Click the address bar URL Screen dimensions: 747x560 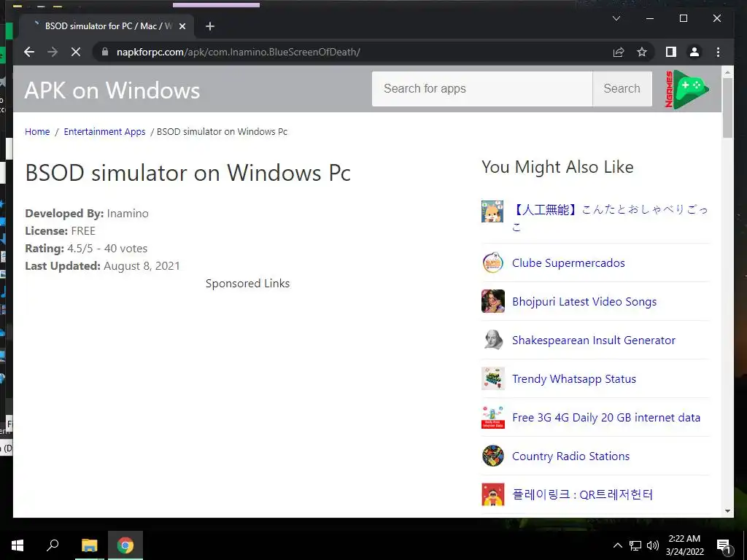239,52
